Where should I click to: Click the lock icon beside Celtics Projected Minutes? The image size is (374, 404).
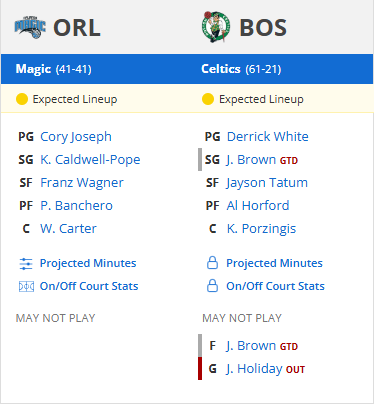212,263
